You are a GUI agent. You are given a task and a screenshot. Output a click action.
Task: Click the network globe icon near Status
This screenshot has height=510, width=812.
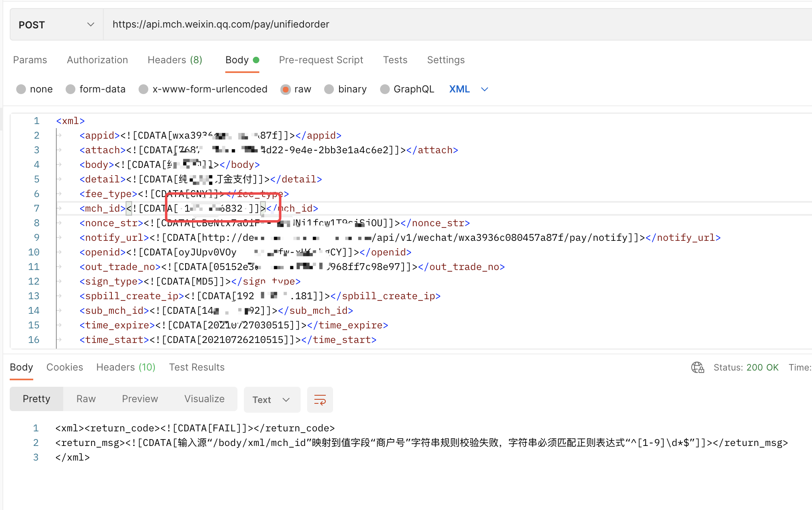coord(697,367)
